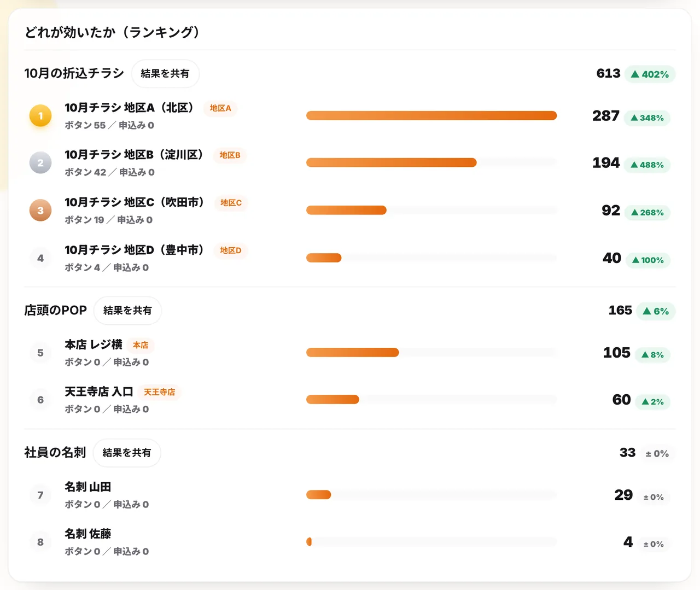Open the 10月チラシ 地区B（淀川区） entry
This screenshot has height=590, width=700.
(x=134, y=155)
